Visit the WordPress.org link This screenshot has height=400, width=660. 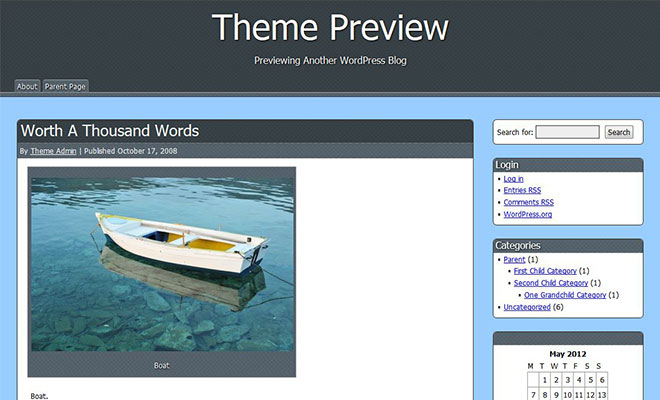click(527, 214)
